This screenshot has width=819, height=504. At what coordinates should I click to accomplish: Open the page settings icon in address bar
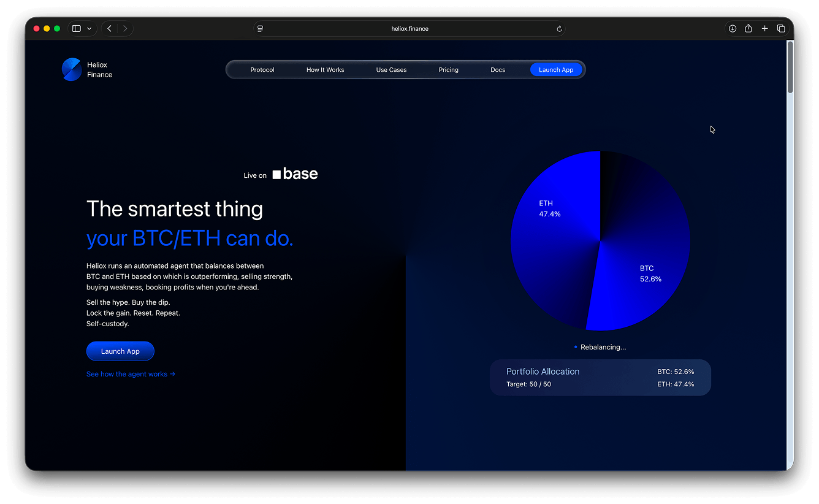[261, 29]
